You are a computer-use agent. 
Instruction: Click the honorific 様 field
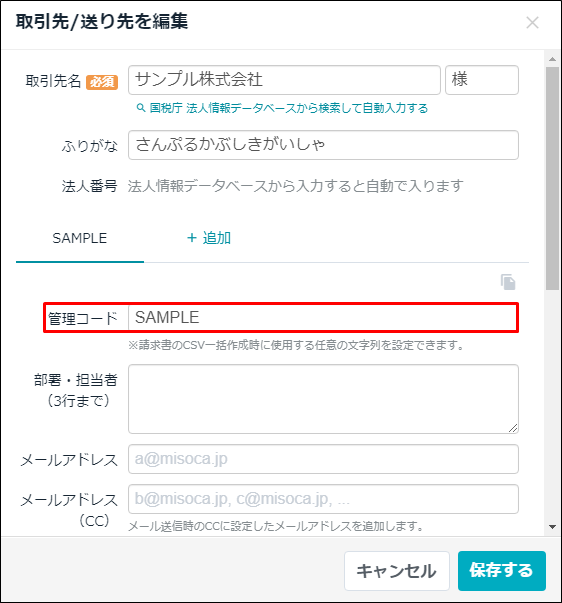point(482,80)
